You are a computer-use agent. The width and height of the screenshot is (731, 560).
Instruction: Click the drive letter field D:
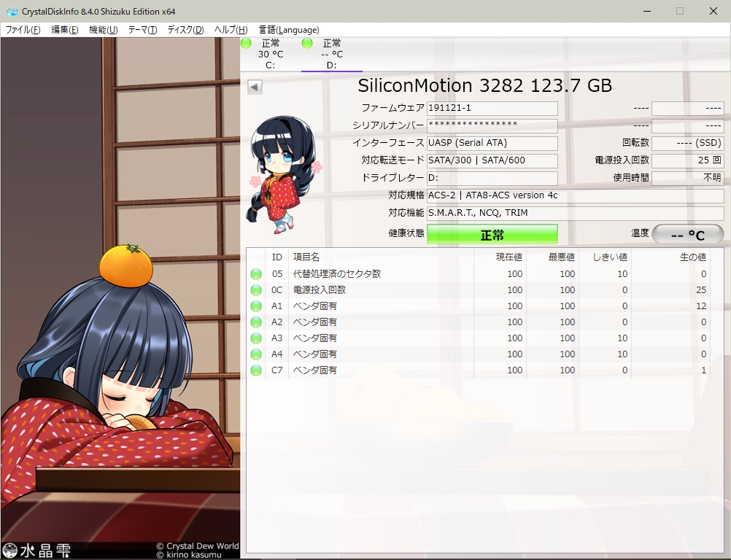[x=492, y=178]
